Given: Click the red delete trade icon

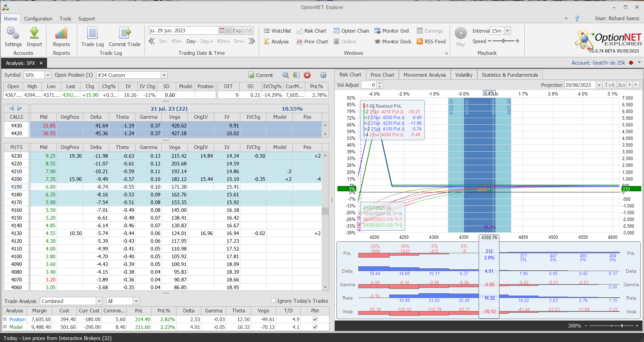Looking at the screenshot, I should click(307, 75).
